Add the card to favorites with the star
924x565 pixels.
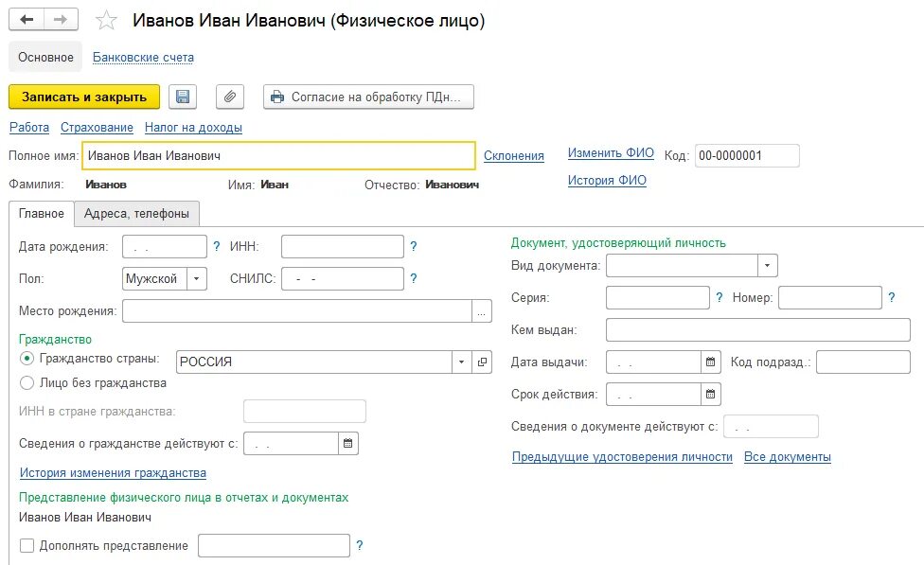pos(106,20)
